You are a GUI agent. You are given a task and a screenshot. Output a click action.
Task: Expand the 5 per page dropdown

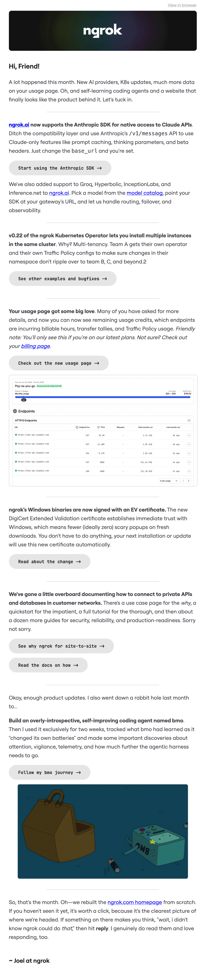coord(169,481)
